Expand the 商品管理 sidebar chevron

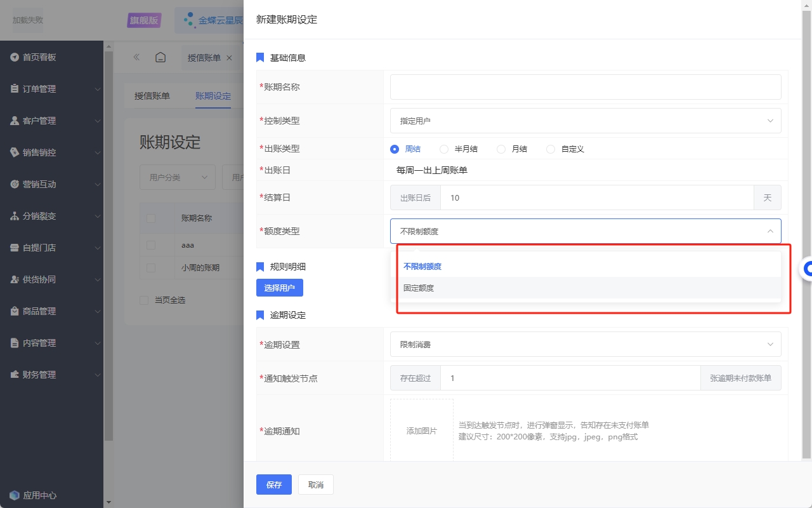98,312
